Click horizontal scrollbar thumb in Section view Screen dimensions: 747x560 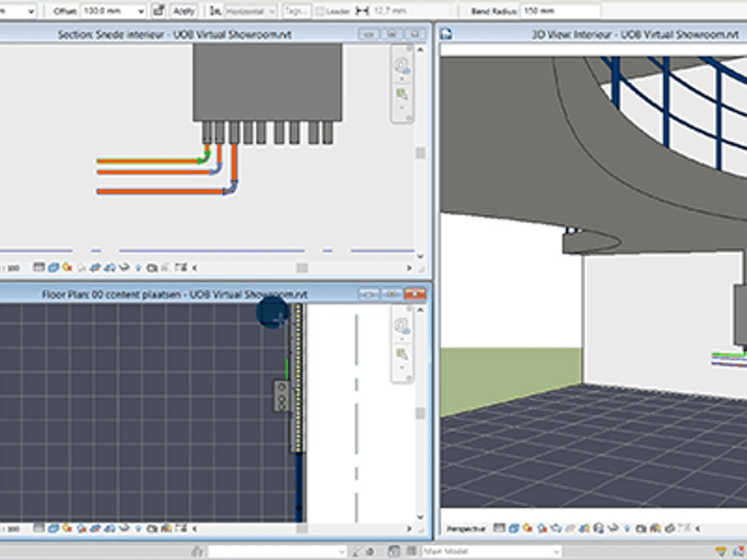click(x=301, y=268)
